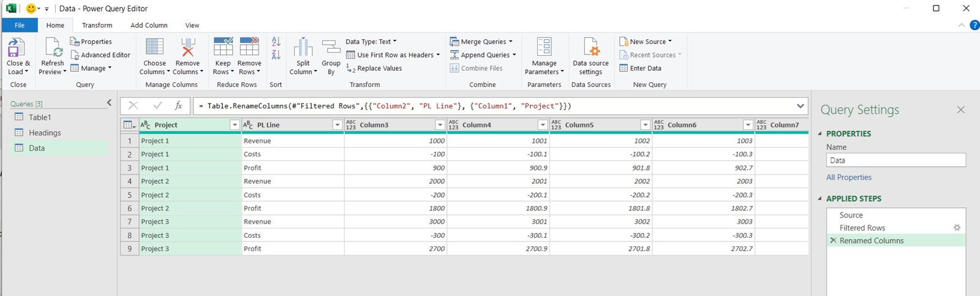Click the Keep Rows icon
This screenshot has width=980, height=296.
point(223,48)
